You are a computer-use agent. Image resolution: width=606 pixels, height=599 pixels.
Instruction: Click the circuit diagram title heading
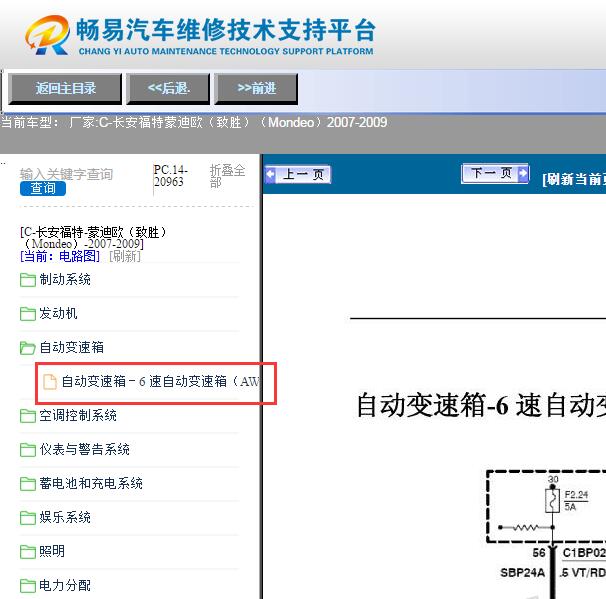(481, 406)
